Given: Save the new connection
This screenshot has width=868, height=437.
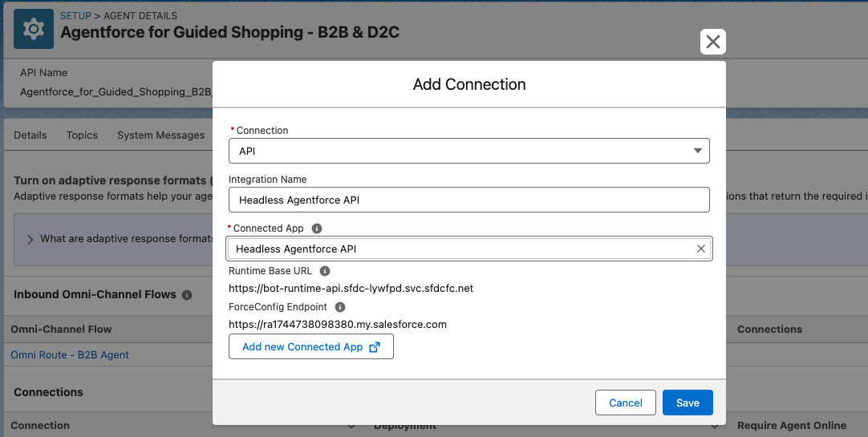Looking at the screenshot, I should [x=688, y=403].
